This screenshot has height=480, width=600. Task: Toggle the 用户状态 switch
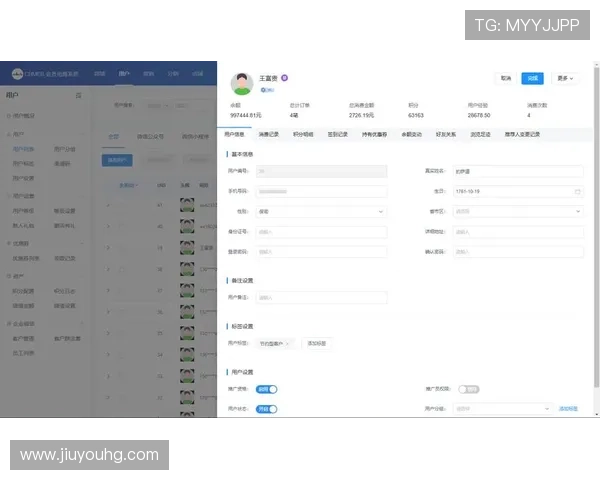pyautogui.click(x=266, y=409)
